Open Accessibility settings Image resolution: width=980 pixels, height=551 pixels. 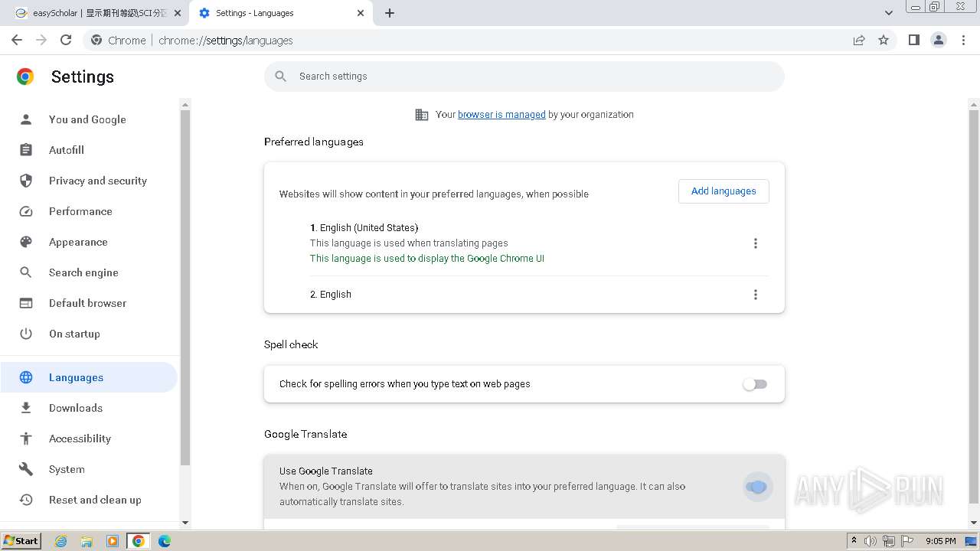point(90,439)
